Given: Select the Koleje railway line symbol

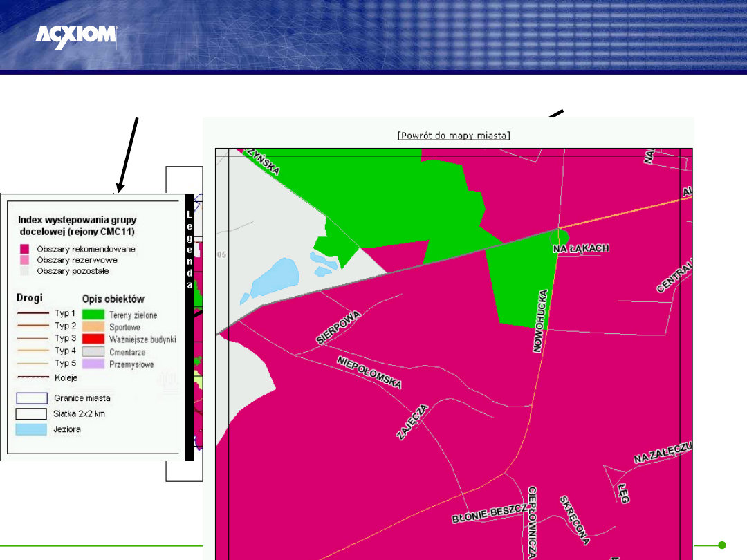Looking at the screenshot, I should pyautogui.click(x=33, y=378).
